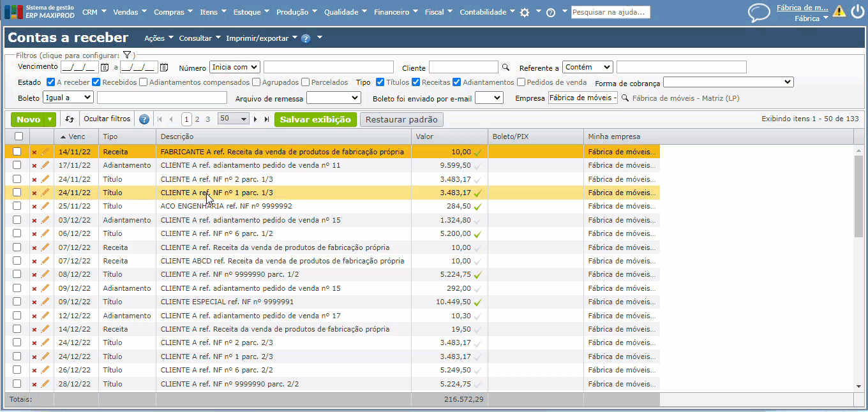Enable the Pedidos de venda checkbox

[x=521, y=82]
